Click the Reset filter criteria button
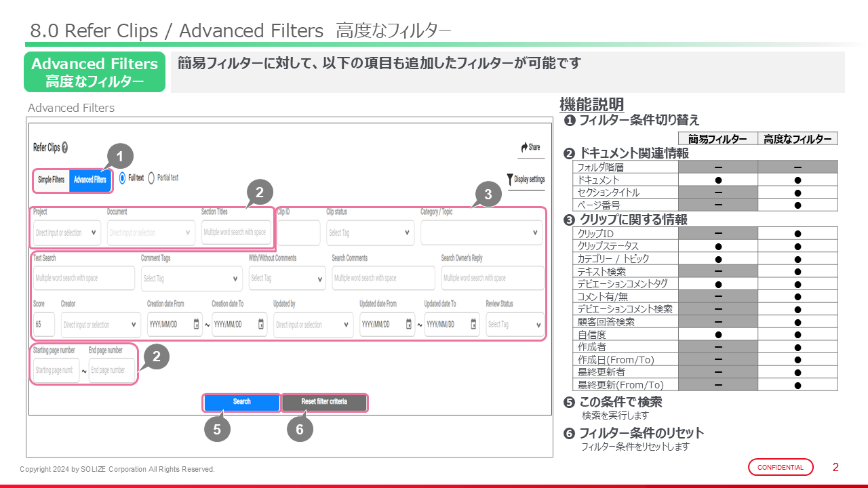 324,402
